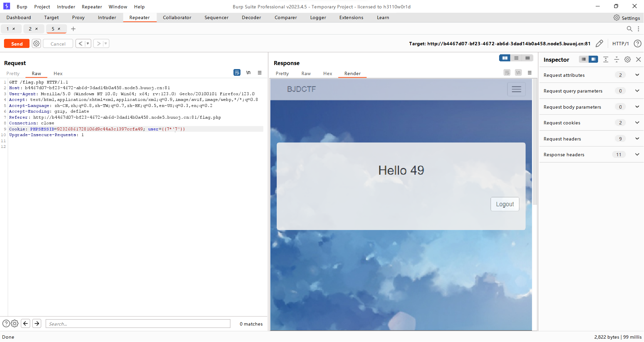Open the Repeater tabs kebab menu
Image resolution: width=644 pixels, height=342 pixels.
(638, 29)
